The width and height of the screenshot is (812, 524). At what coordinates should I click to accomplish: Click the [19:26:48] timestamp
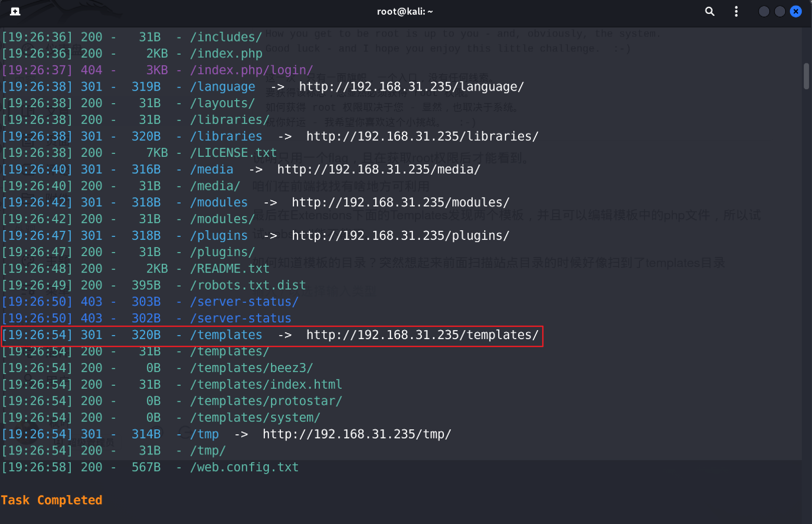pos(37,269)
